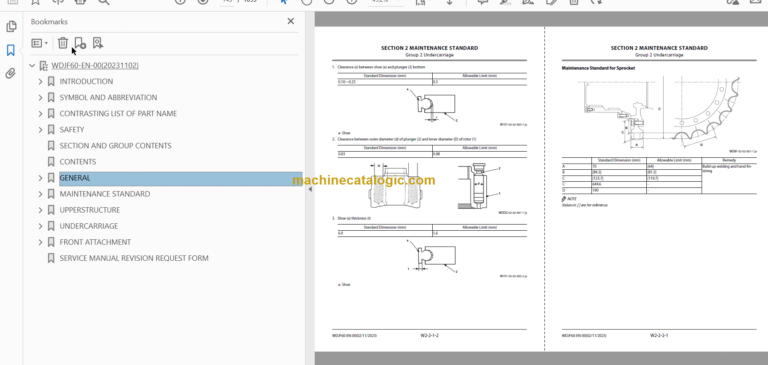The width and height of the screenshot is (768, 365).
Task: Open the UPPERSTRUCTURE bookmark
Action: click(x=90, y=210)
